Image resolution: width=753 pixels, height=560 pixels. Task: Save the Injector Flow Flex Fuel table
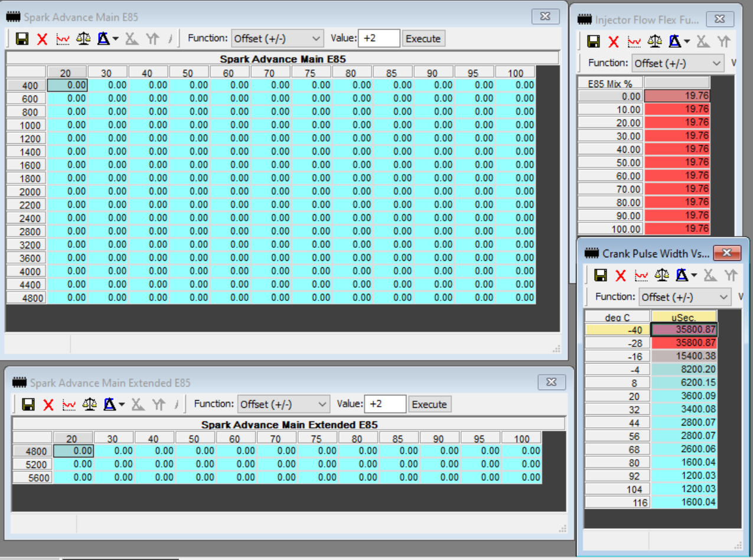point(594,42)
